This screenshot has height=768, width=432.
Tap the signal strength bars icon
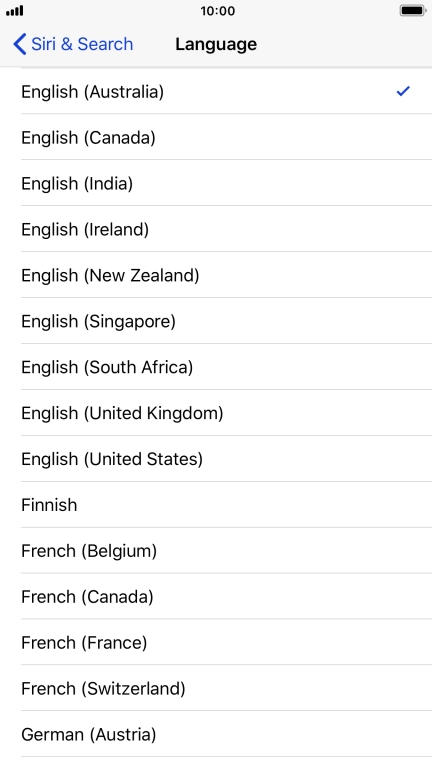[15, 11]
